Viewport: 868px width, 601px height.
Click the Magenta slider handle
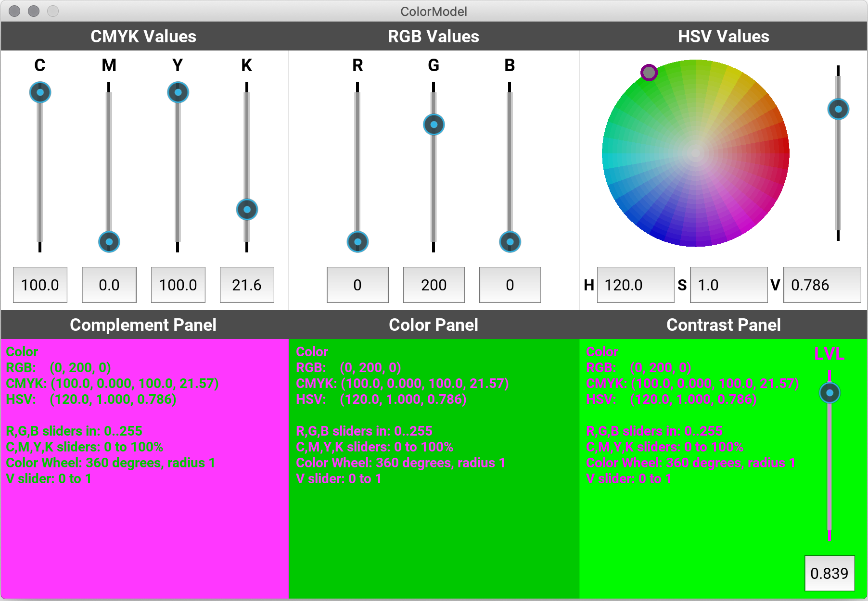[x=109, y=241]
